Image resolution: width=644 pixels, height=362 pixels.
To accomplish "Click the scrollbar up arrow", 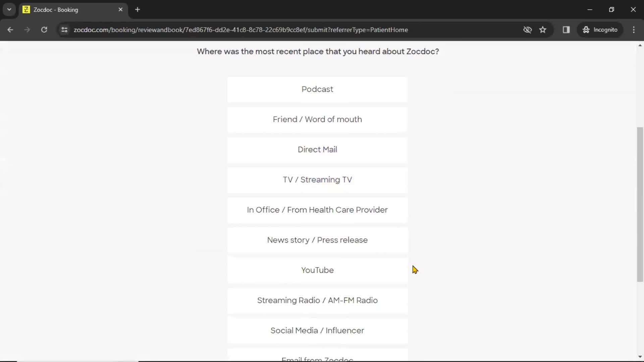I will [x=640, y=45].
